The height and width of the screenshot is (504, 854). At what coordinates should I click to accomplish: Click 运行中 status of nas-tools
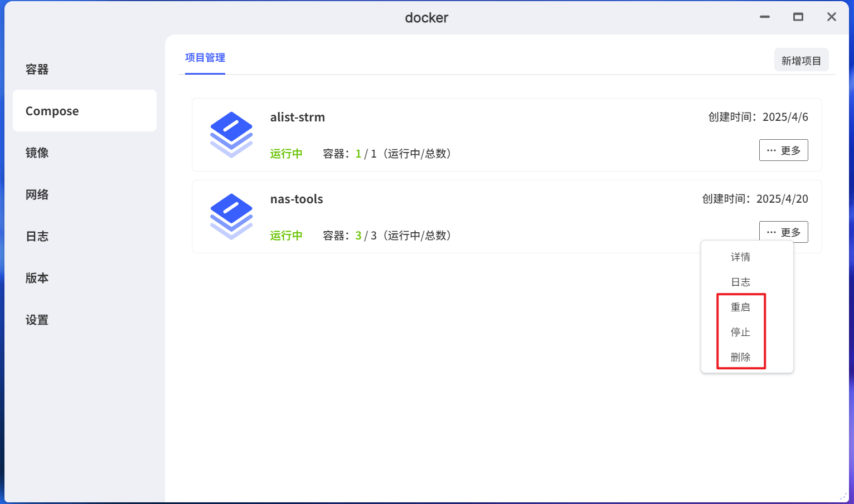click(x=287, y=236)
